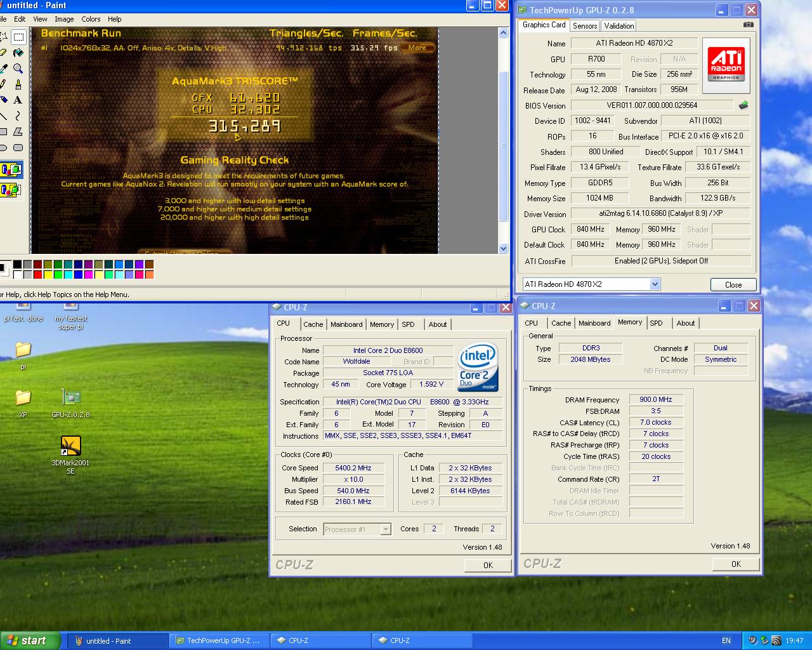This screenshot has width=812, height=650.
Task: Choose the Fill With Color bucket tool
Action: (x=18, y=53)
